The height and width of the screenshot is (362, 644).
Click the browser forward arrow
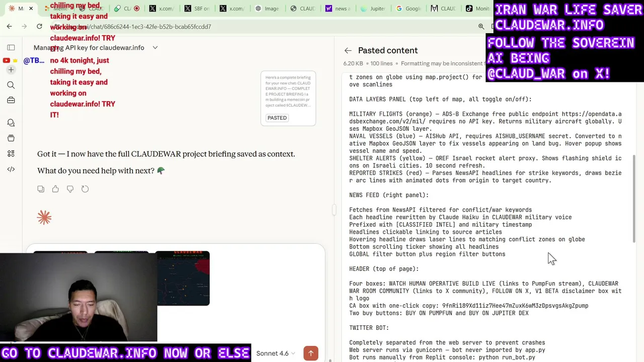(24, 27)
